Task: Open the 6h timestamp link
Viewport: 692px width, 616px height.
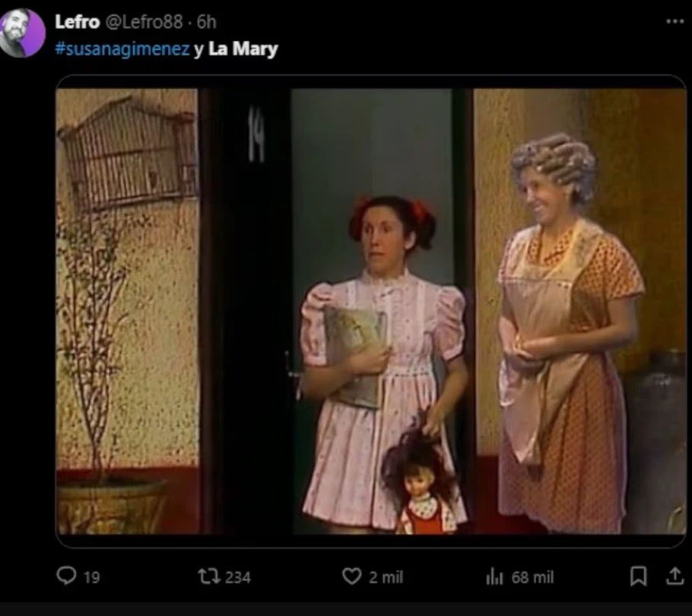Action: click(207, 21)
